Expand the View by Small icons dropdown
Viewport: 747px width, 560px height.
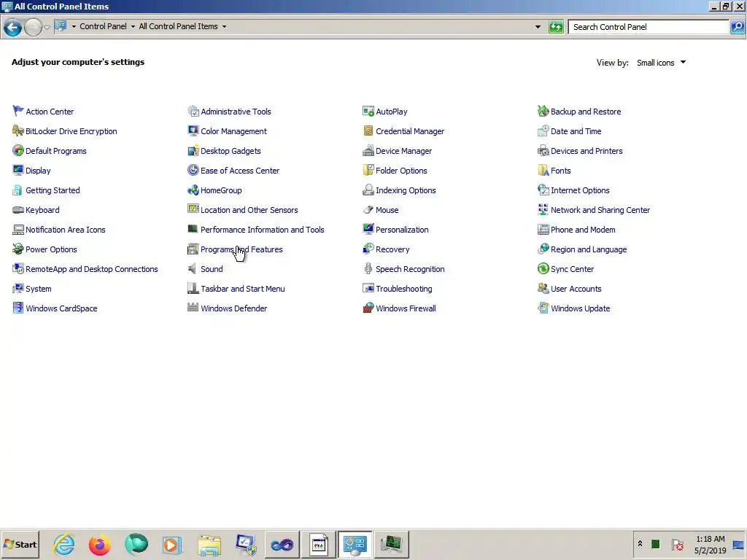coord(661,63)
